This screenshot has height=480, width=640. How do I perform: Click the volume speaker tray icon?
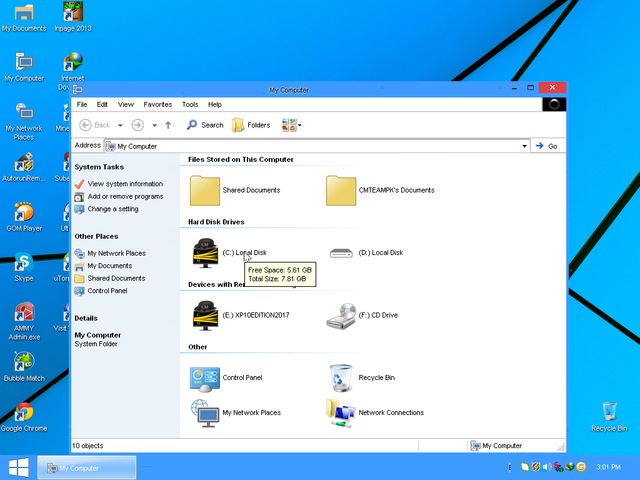547,467
